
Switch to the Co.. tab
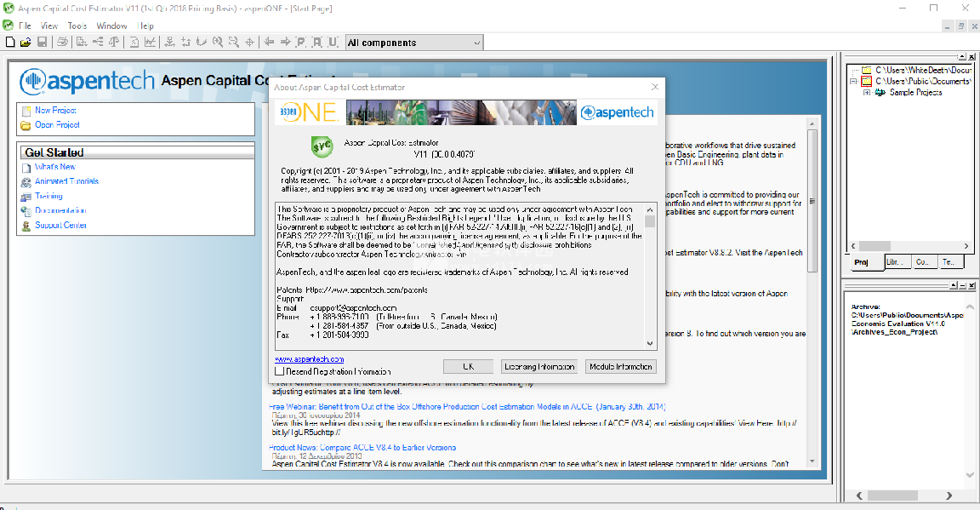(x=925, y=262)
